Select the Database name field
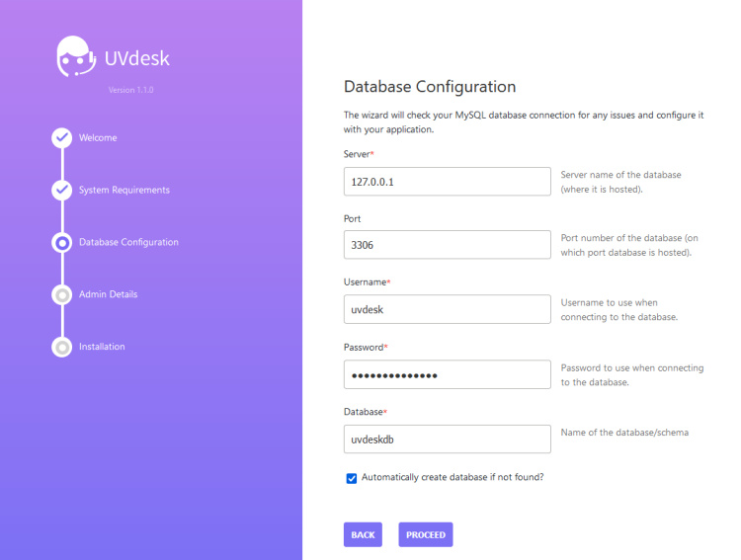Image resolution: width=741 pixels, height=560 pixels. 447,439
